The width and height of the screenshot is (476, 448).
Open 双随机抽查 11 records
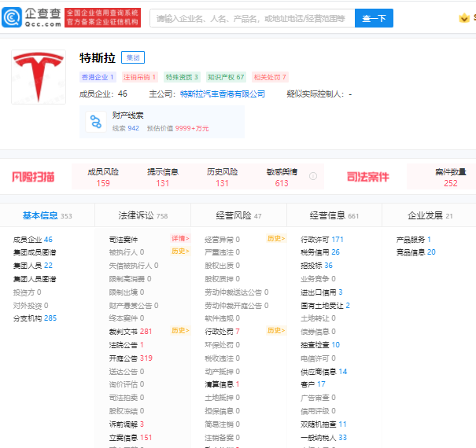click(323, 424)
